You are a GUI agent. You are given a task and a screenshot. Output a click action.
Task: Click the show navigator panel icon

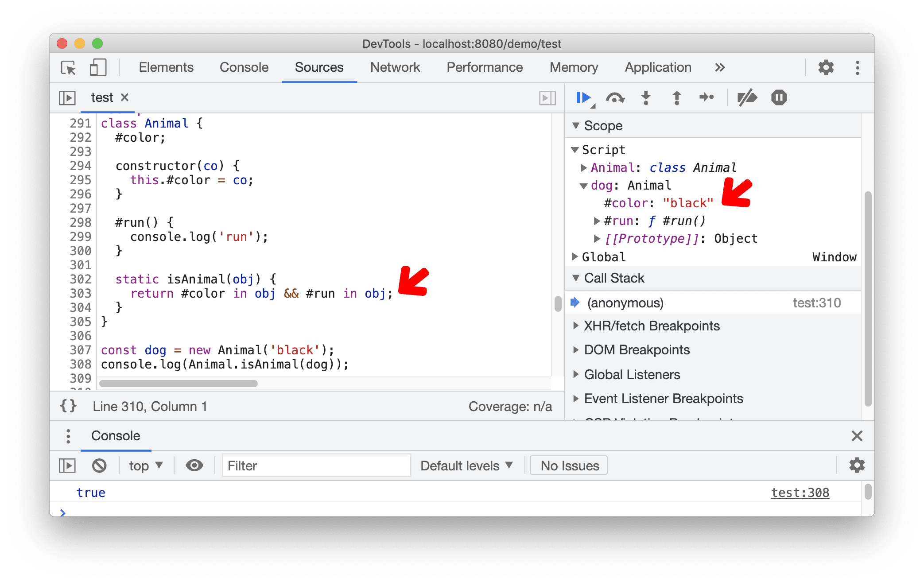click(x=67, y=98)
